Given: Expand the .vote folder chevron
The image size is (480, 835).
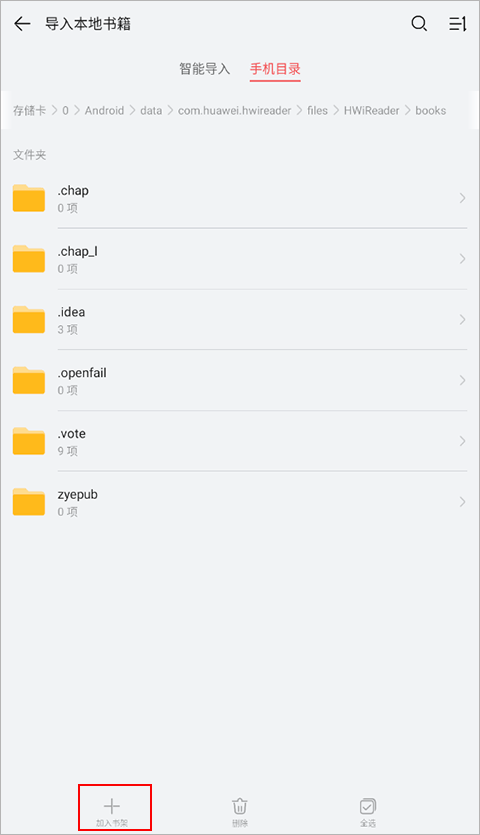Looking at the screenshot, I should [462, 441].
